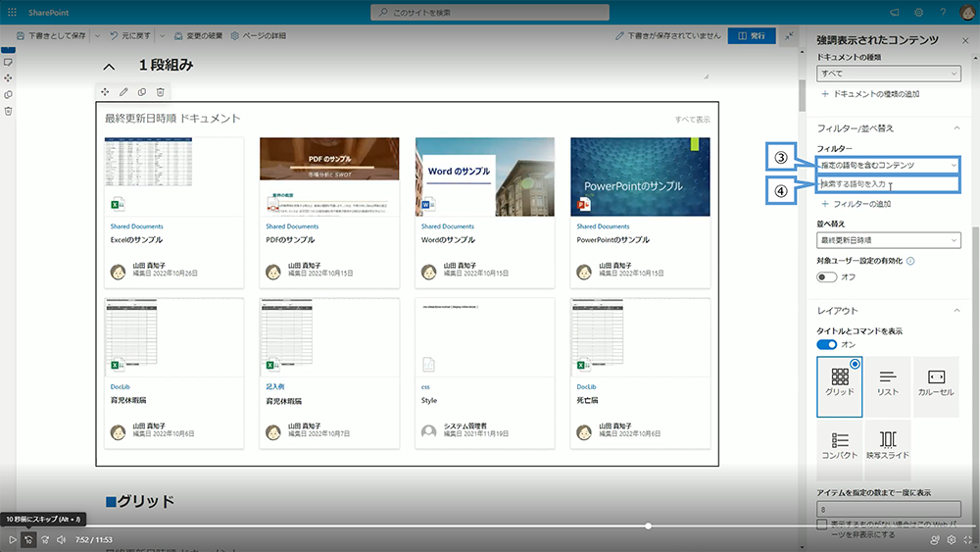Open the Style css document title
The image size is (980, 552).
point(429,401)
